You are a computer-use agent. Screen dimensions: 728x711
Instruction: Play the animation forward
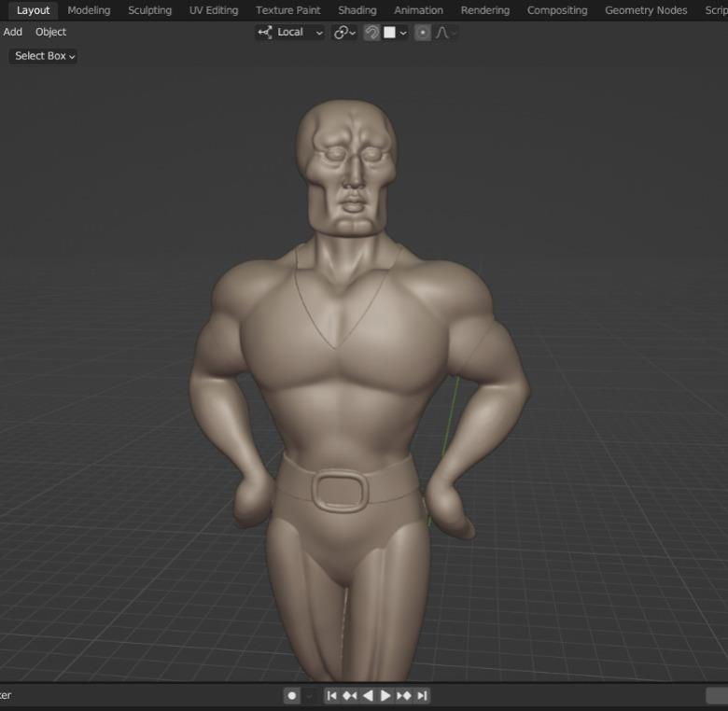385,696
